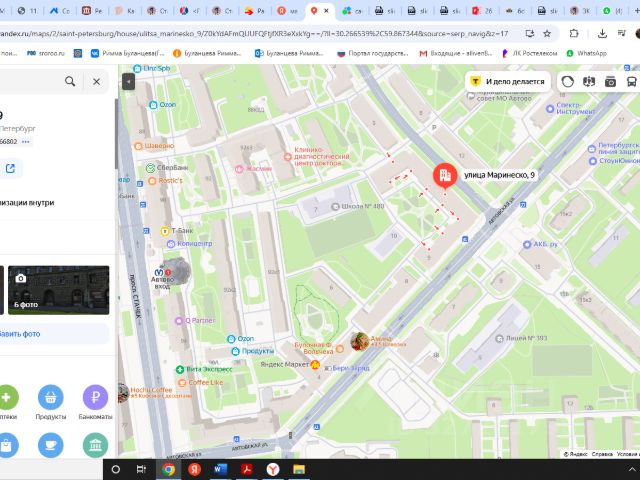Click the АКБ.ру marker
Viewport: 640px width, 480px height.
(527, 244)
